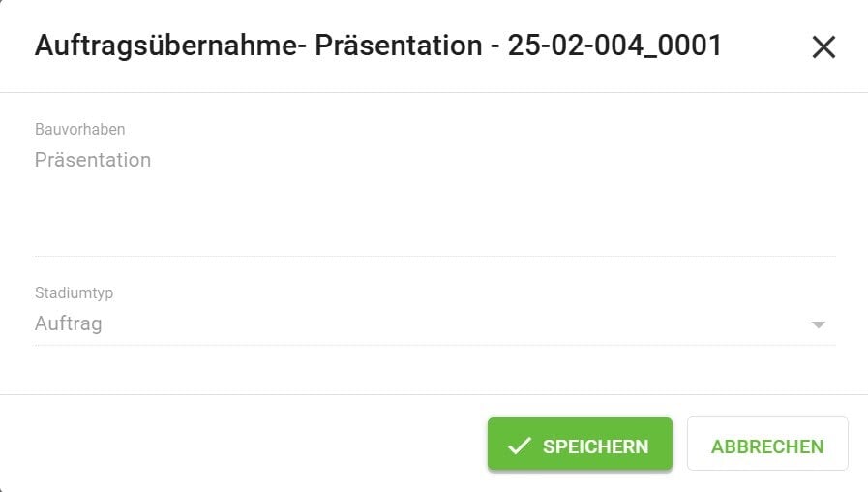The height and width of the screenshot is (492, 868).
Task: Click the Präsentation text in Bauvorhaben
Action: [x=93, y=160]
